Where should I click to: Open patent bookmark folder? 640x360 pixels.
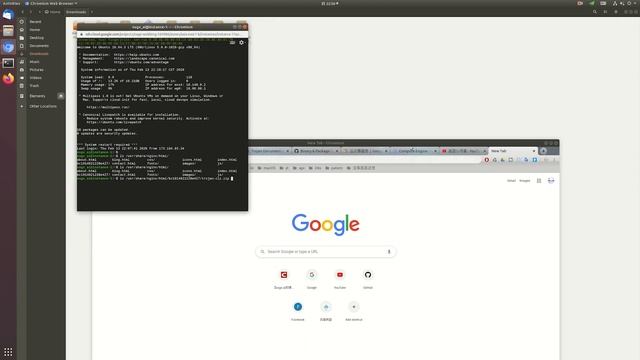pos(334,168)
